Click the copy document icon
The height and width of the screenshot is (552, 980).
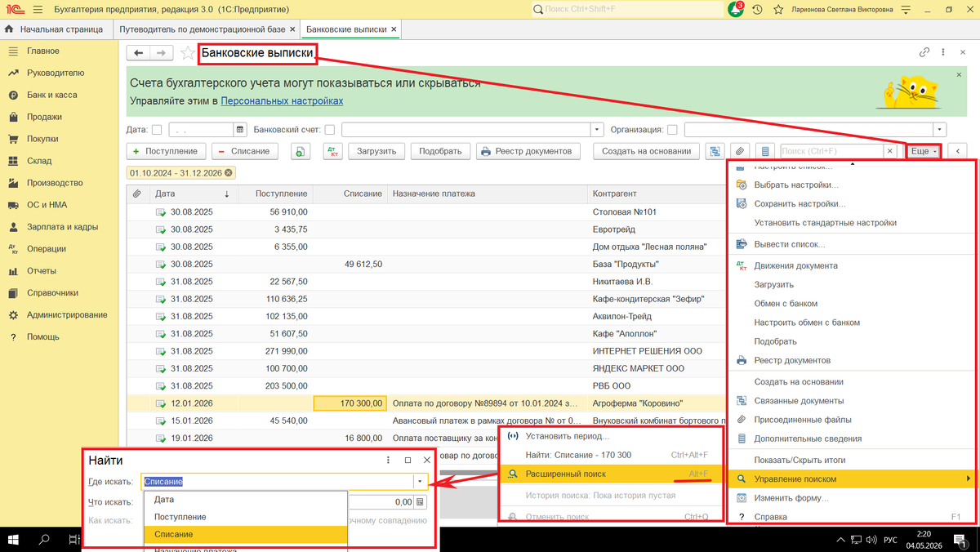301,151
